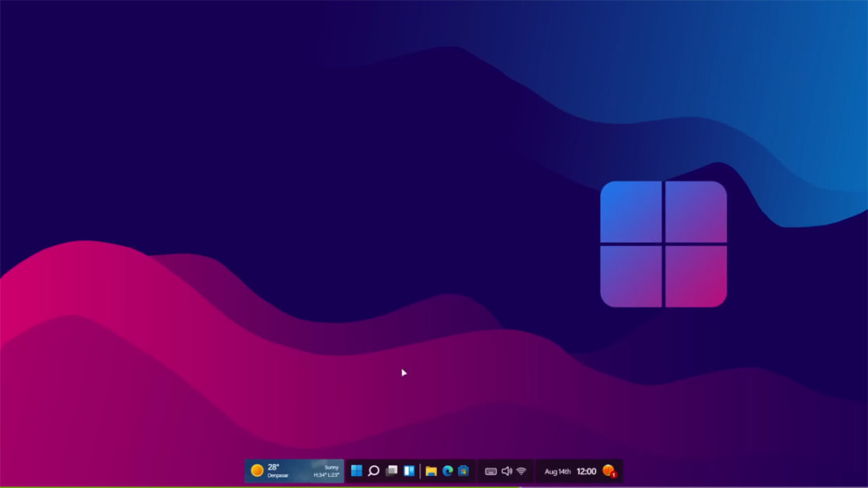This screenshot has height=488, width=868.
Task: Open Task View
Action: pyautogui.click(x=391, y=471)
